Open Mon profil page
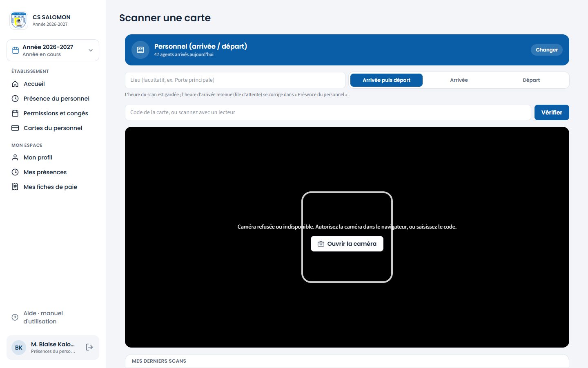This screenshot has height=368, width=588. click(53, 157)
